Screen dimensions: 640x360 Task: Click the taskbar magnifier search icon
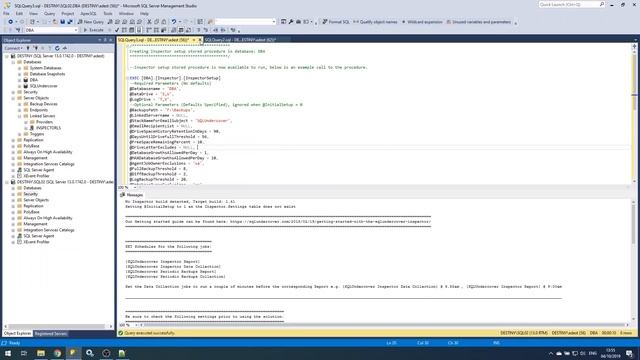[x=90, y=353]
